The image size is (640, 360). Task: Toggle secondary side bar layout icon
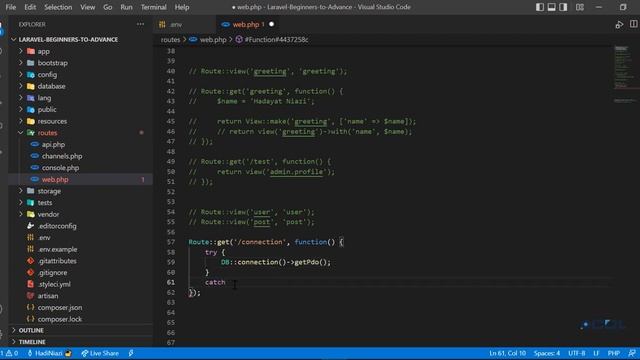[x=563, y=7]
